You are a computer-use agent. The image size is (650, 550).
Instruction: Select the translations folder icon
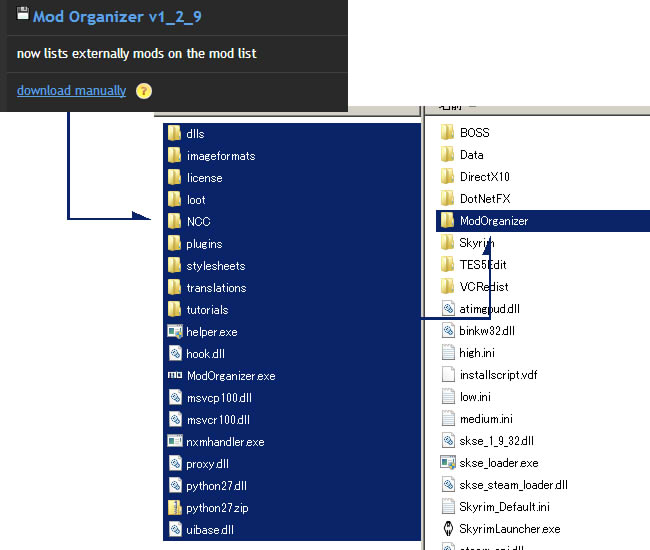(174, 287)
